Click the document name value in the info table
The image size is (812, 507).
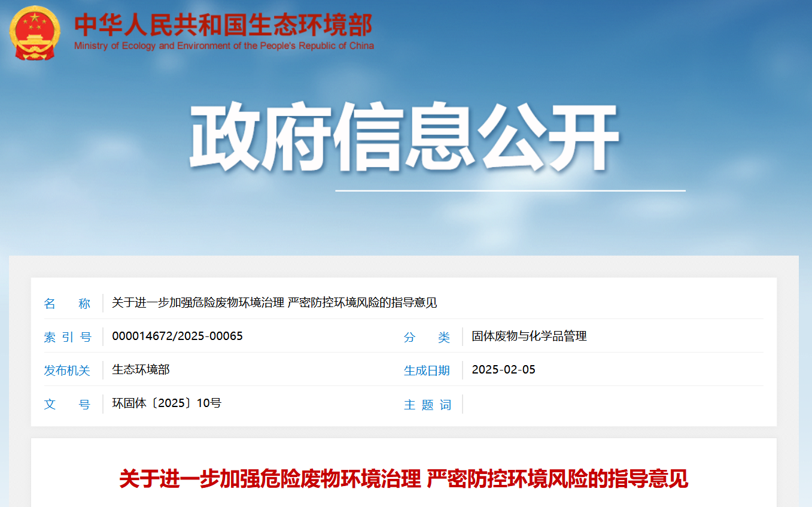275,303
